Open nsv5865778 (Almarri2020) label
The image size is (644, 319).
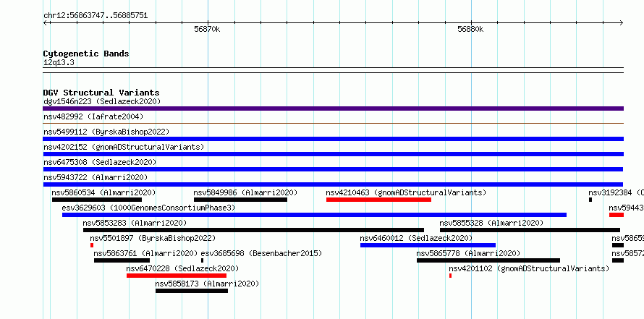click(x=468, y=253)
